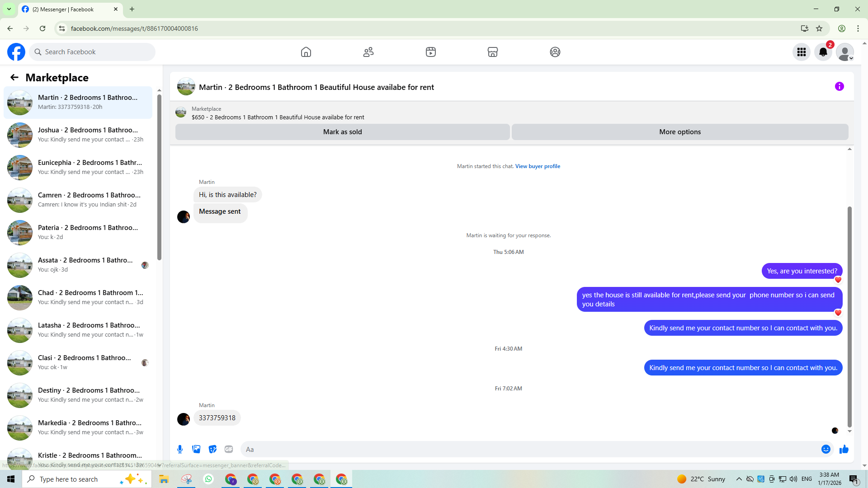
Task: Focus the Aa message input field
Action: point(529,449)
